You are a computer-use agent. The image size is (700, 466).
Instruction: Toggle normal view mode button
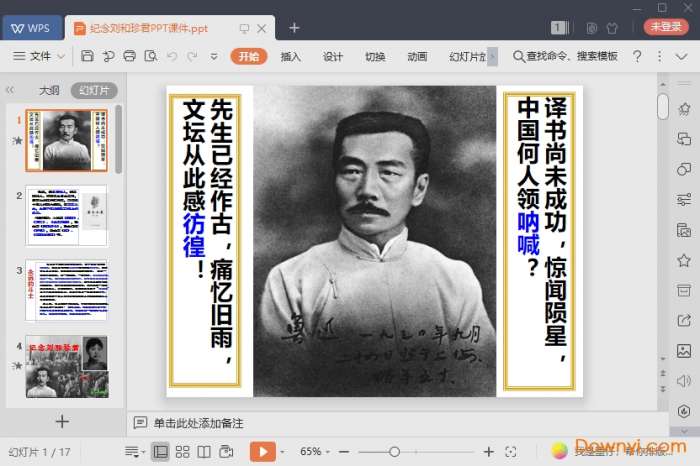pos(160,452)
